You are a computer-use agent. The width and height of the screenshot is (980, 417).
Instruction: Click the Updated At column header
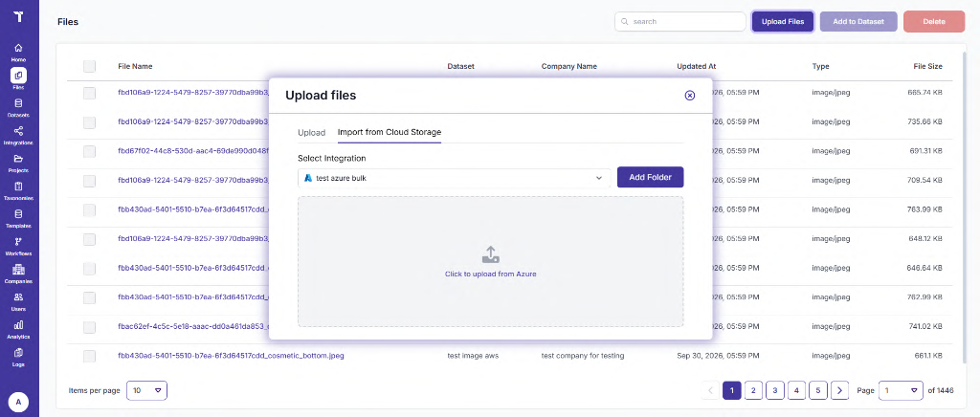[x=697, y=66]
